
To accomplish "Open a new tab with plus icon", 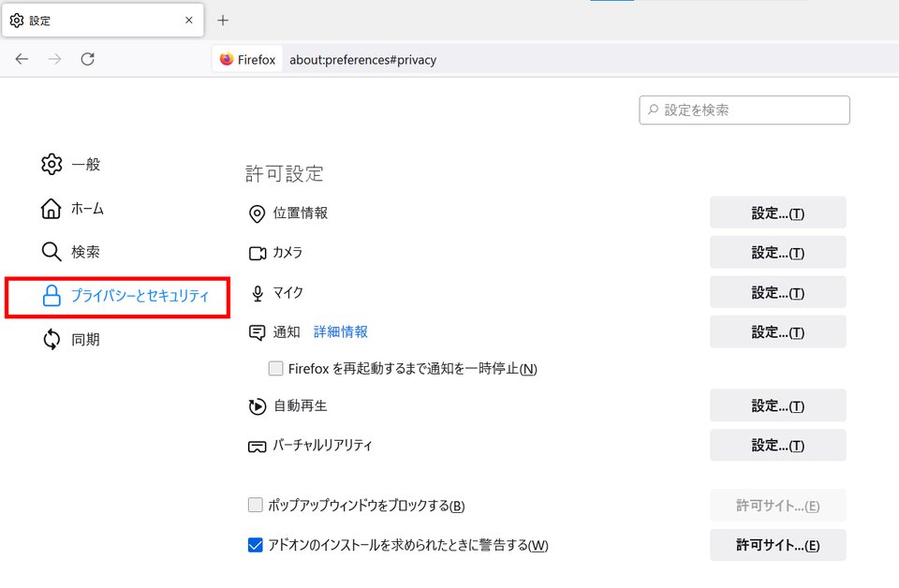I will 223,21.
